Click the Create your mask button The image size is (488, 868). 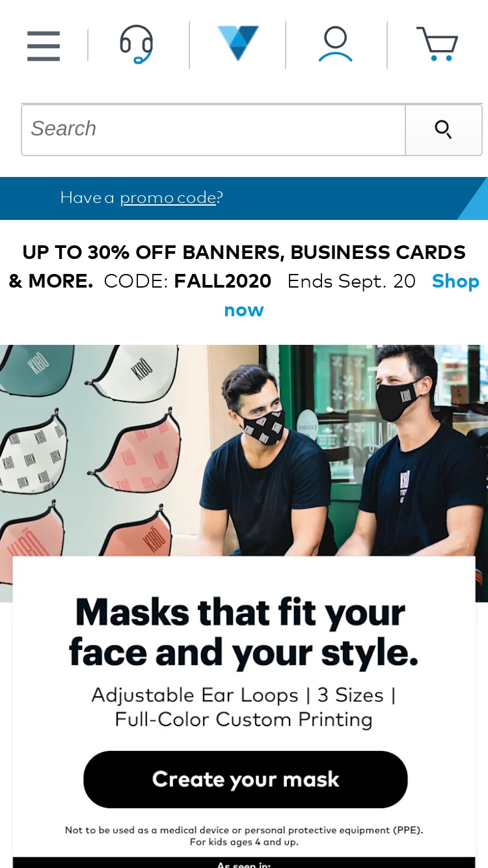tap(245, 780)
